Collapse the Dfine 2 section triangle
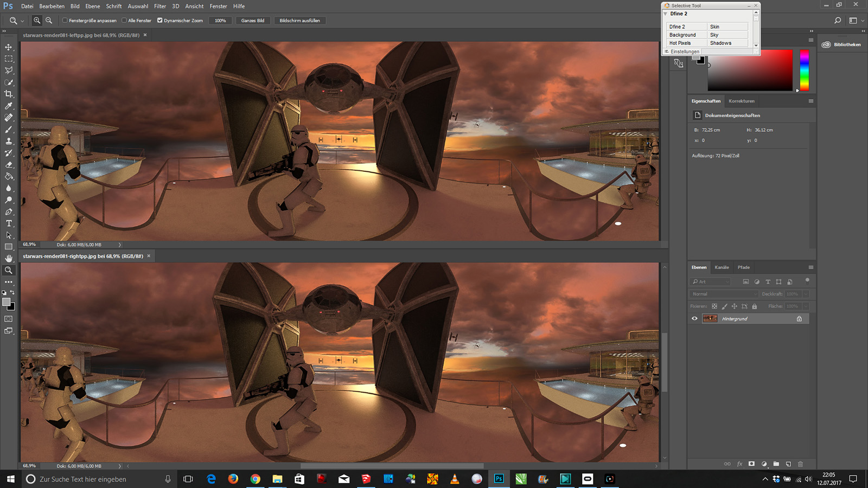The width and height of the screenshot is (868, 488). (666, 14)
